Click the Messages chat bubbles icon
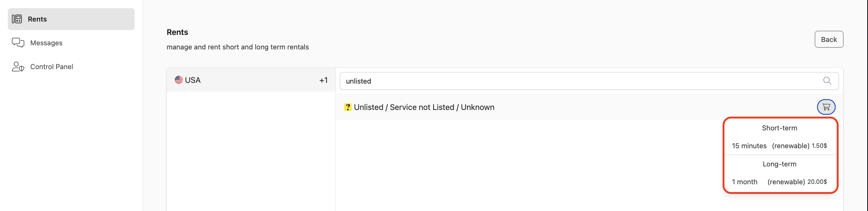868x211 pixels. [18, 43]
